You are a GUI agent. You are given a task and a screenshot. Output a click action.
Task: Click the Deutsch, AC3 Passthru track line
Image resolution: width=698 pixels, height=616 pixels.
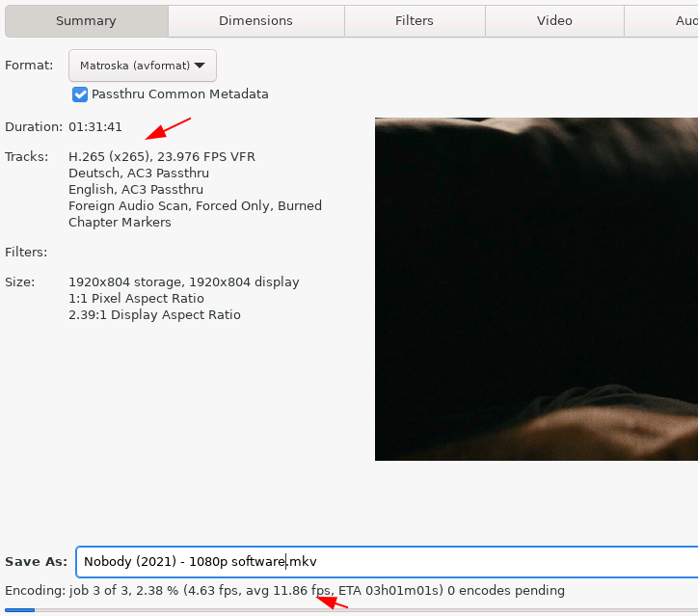click(139, 174)
